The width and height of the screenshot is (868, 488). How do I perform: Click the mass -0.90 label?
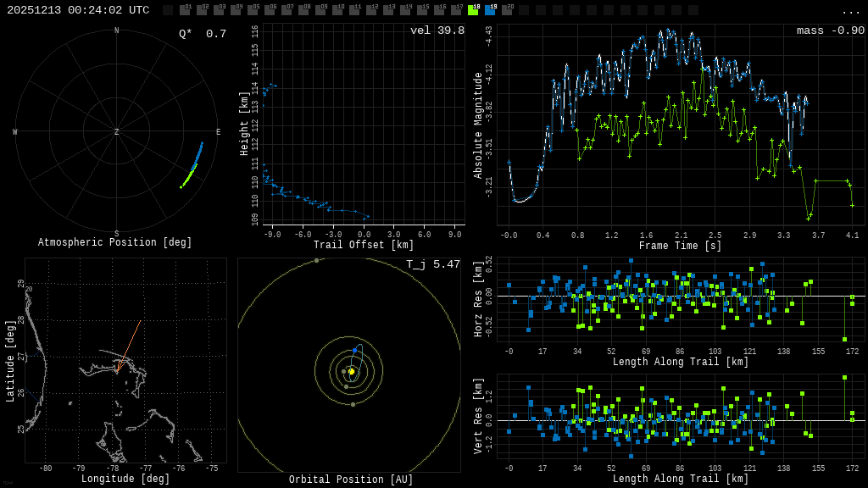[x=830, y=30]
